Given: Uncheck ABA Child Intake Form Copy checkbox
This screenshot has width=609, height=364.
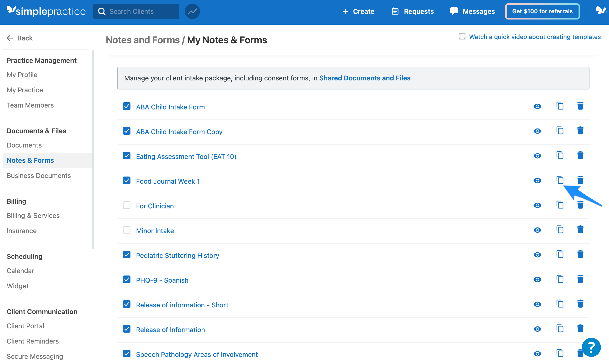Looking at the screenshot, I should coord(126,131).
